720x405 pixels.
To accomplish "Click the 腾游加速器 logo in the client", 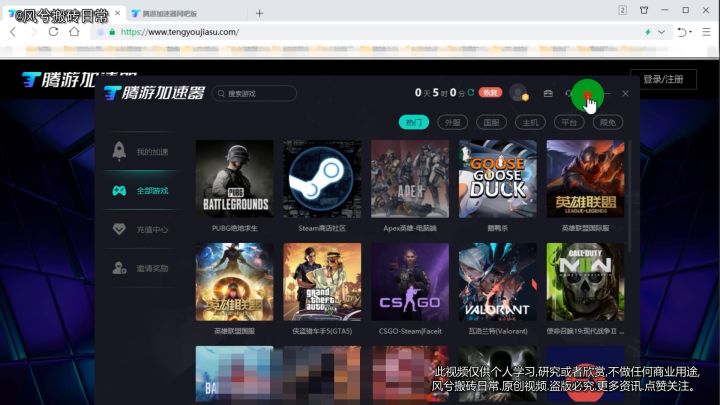I will point(155,93).
